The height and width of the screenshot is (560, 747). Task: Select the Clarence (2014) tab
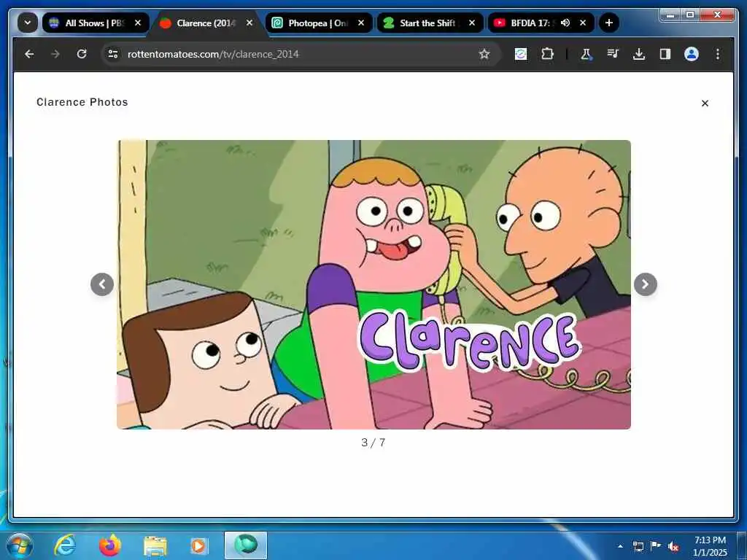coord(206,23)
